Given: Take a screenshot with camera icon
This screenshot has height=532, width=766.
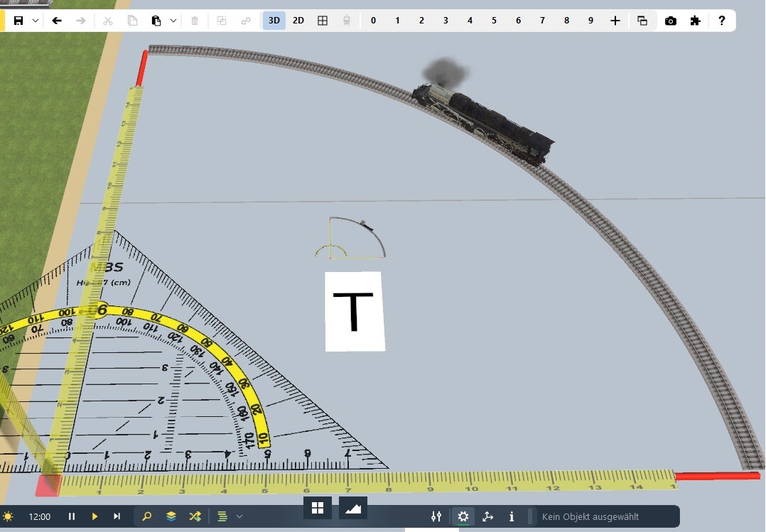Looking at the screenshot, I should click(x=670, y=21).
